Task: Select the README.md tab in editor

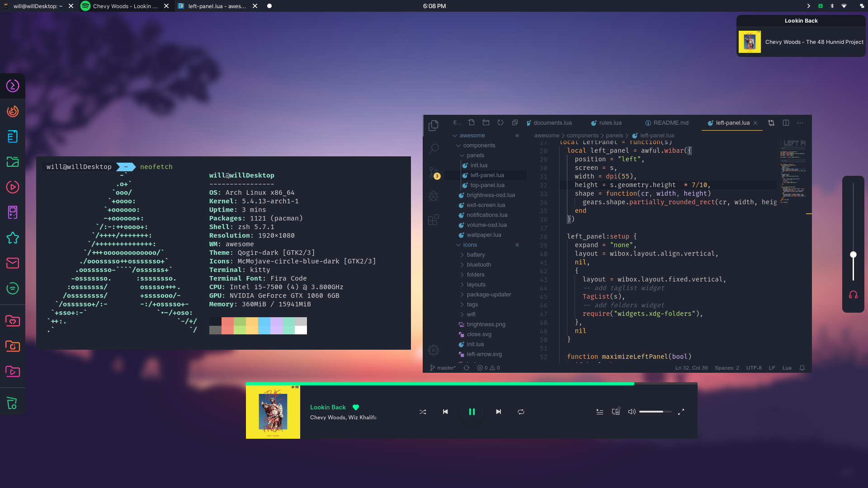Action: tap(666, 122)
